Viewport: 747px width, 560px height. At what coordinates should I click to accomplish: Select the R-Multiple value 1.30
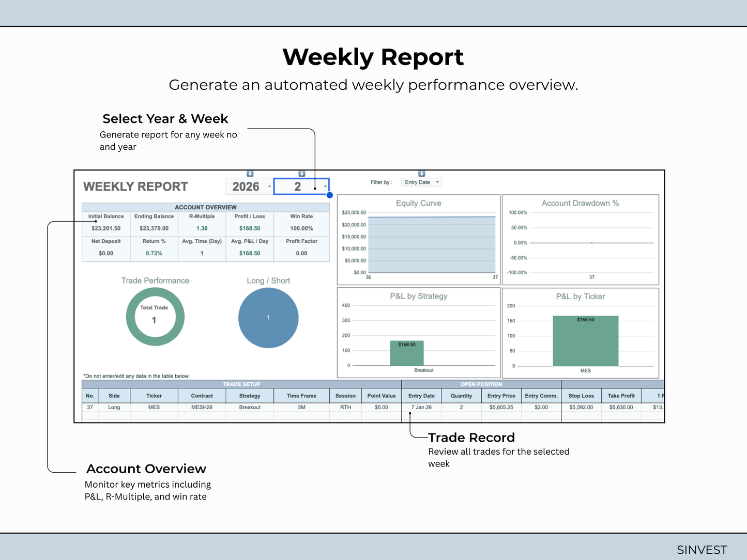click(202, 228)
